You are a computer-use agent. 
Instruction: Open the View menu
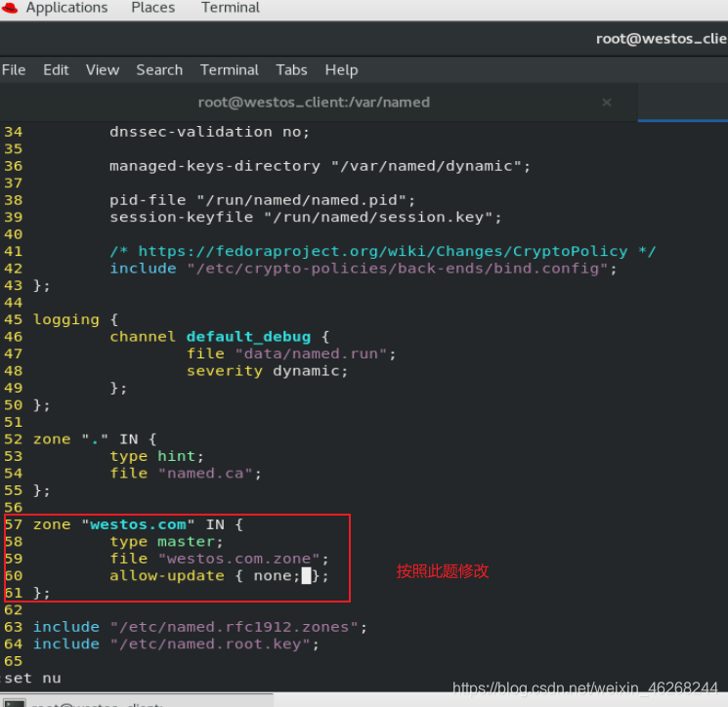tap(103, 70)
